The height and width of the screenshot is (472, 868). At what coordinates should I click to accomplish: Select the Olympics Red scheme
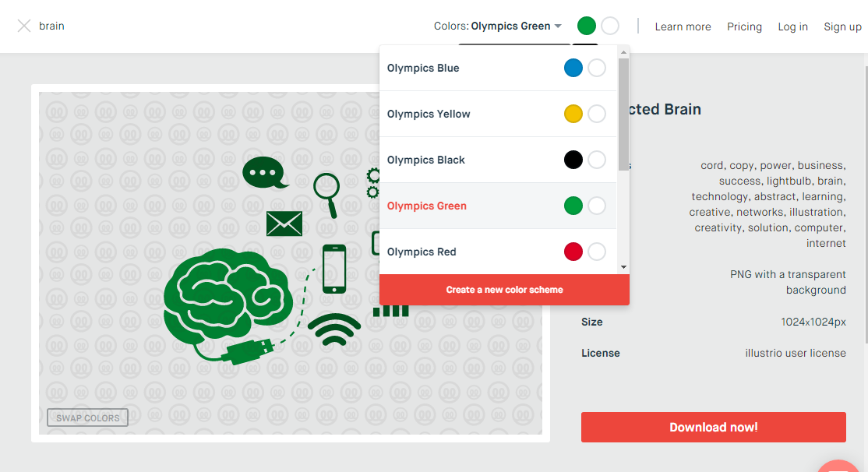422,252
